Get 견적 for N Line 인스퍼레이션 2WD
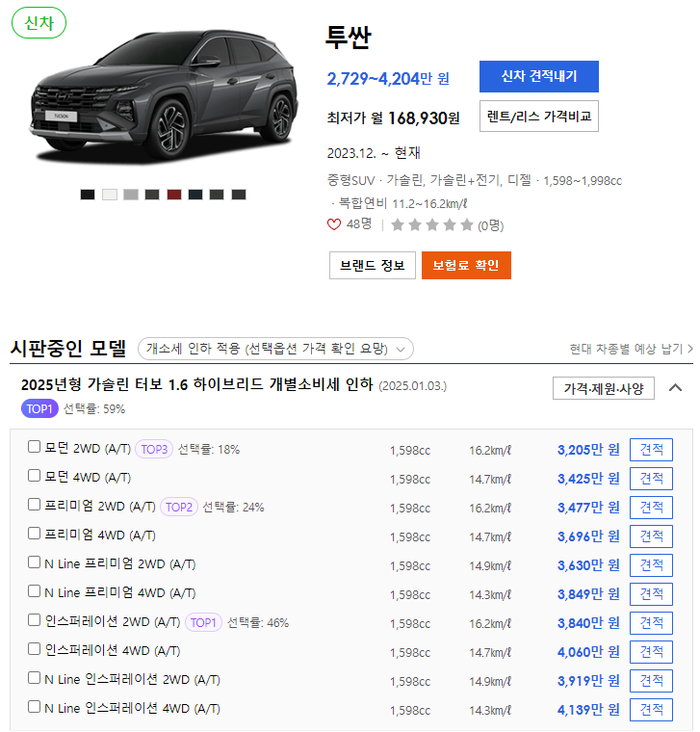 (x=651, y=681)
